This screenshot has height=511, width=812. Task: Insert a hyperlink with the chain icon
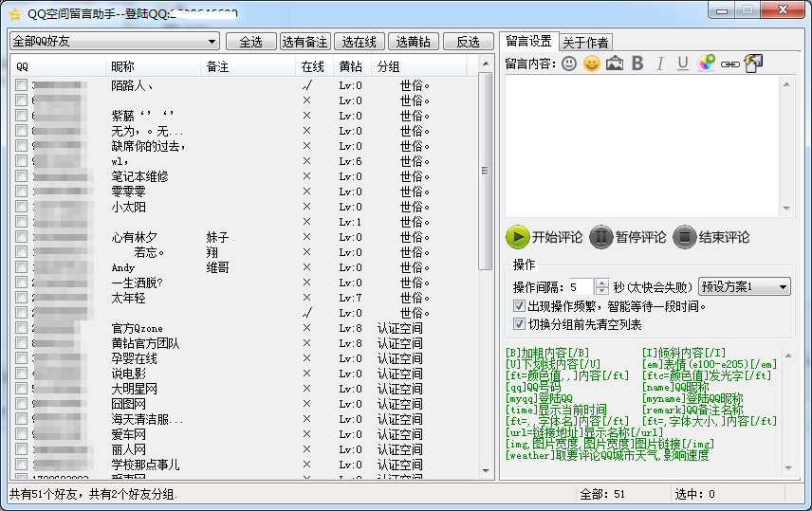pyautogui.click(x=729, y=64)
